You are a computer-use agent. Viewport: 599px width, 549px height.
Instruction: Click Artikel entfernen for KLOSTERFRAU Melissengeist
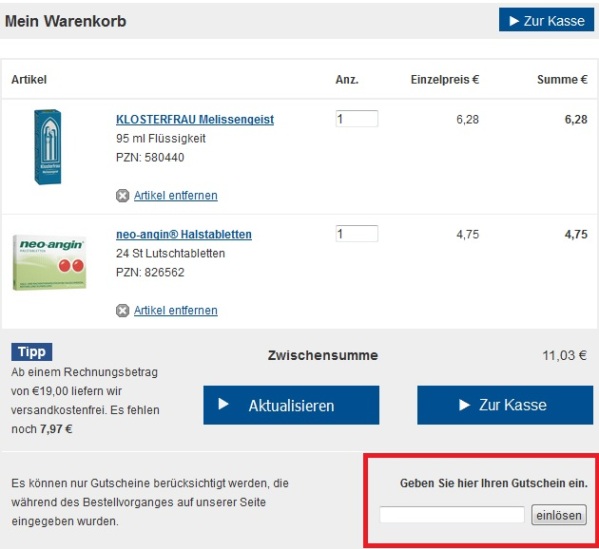[176, 196]
